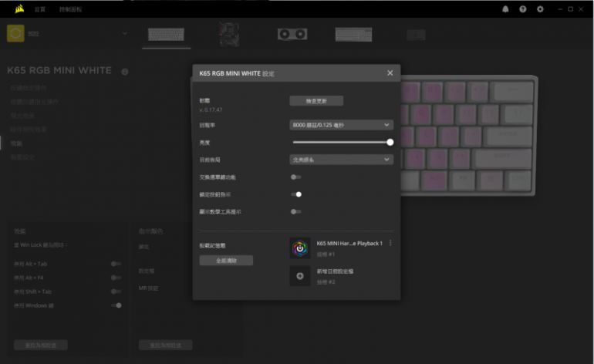Screen dimensions: 594x364
Task: Click 新增目前設定檔 add current profile text
Action: click(x=335, y=271)
